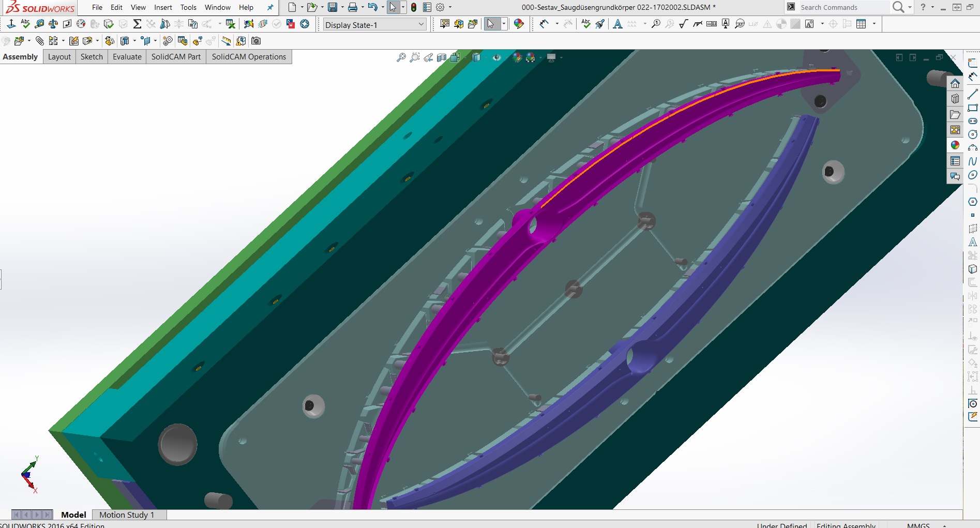Click the Mass Properties balance scale icon
980x528 pixels.
pos(53,24)
